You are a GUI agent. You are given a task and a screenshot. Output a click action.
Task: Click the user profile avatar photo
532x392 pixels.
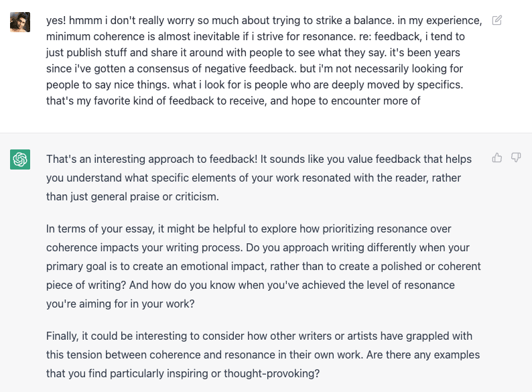pyautogui.click(x=20, y=22)
